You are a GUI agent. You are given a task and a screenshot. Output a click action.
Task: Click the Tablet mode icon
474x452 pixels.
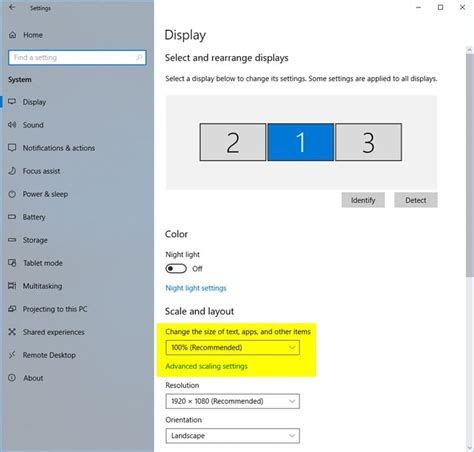(12, 263)
